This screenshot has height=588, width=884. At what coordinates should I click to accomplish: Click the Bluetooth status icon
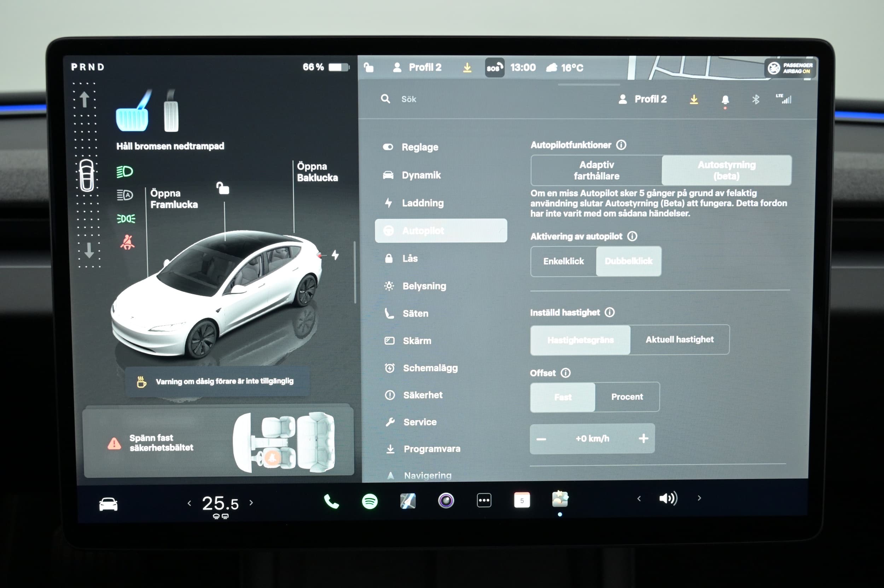coord(755,99)
